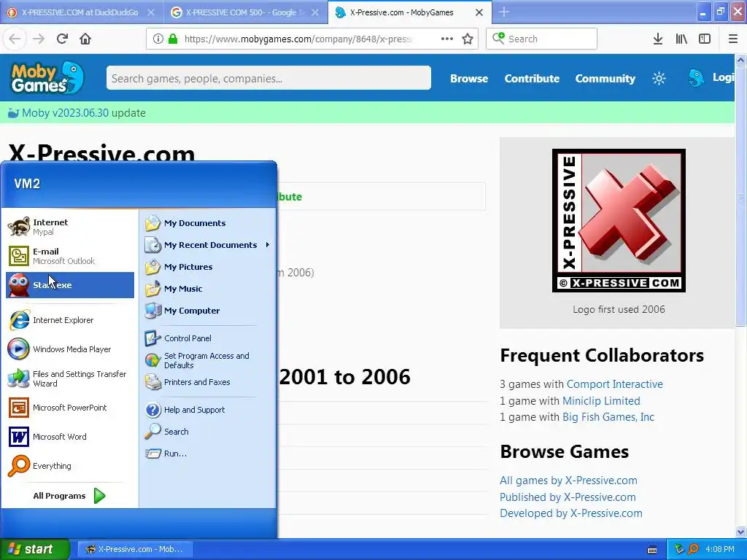Bookmark this page with star icon

[x=468, y=39]
